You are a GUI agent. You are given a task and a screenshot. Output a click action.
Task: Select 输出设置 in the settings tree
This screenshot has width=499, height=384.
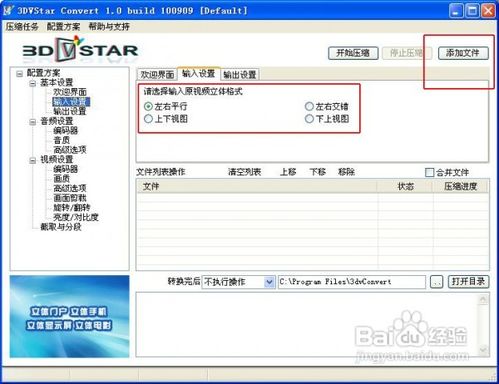click(70, 111)
